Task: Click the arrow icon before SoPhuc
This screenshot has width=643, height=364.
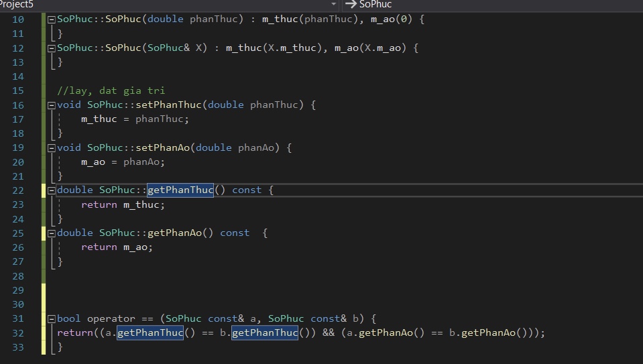Action: click(350, 5)
